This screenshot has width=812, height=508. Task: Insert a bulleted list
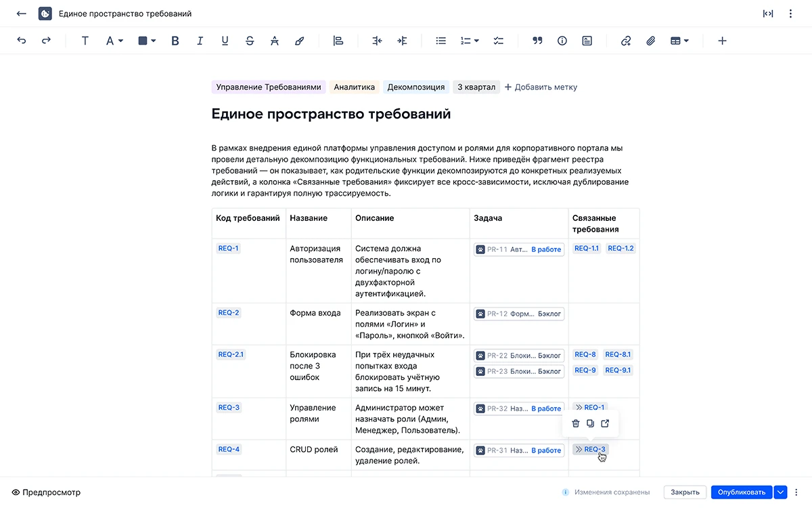point(441,41)
